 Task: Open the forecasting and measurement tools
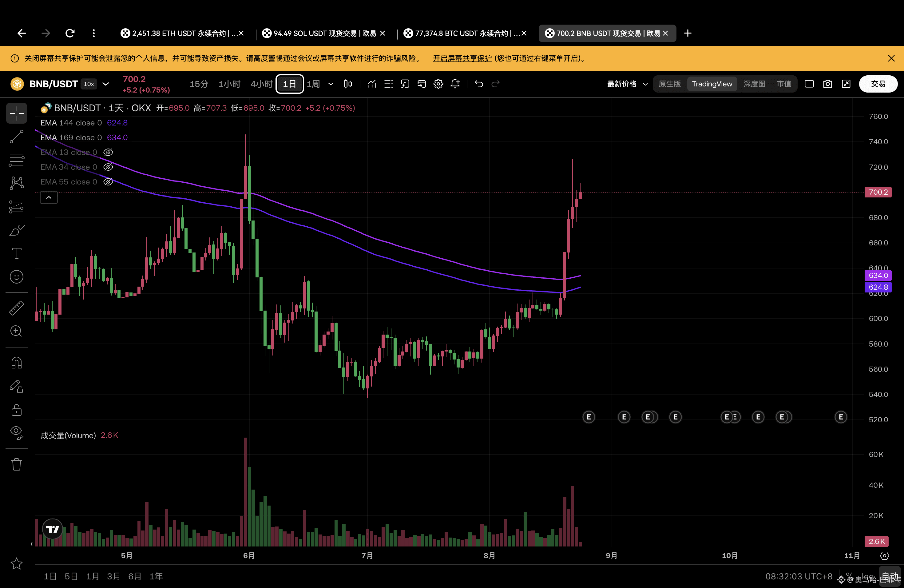17,207
